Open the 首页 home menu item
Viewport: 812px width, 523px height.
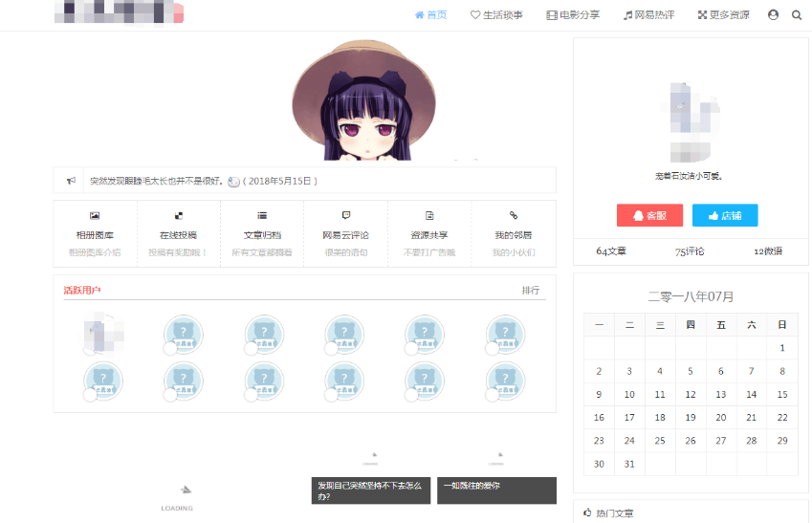coord(430,15)
